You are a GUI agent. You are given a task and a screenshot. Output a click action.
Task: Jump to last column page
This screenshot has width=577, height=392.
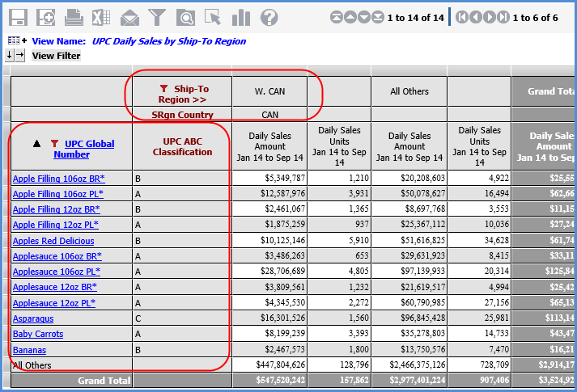(x=503, y=17)
